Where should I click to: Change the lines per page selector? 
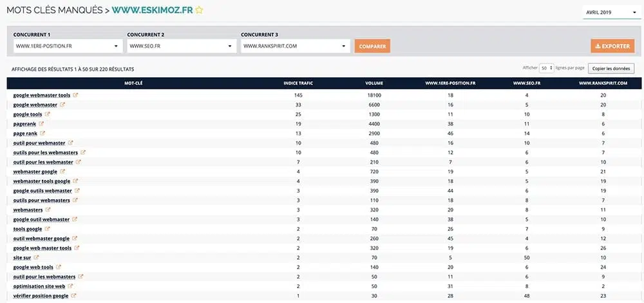point(546,68)
